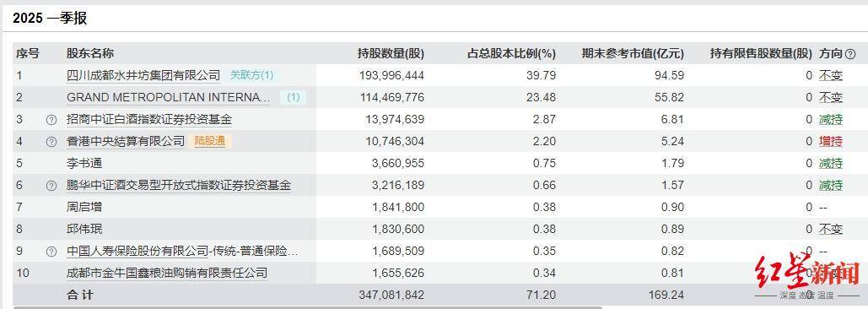Click the 占总股本比例(%) column header
Viewport: 868px width, 309px height.
click(511, 54)
